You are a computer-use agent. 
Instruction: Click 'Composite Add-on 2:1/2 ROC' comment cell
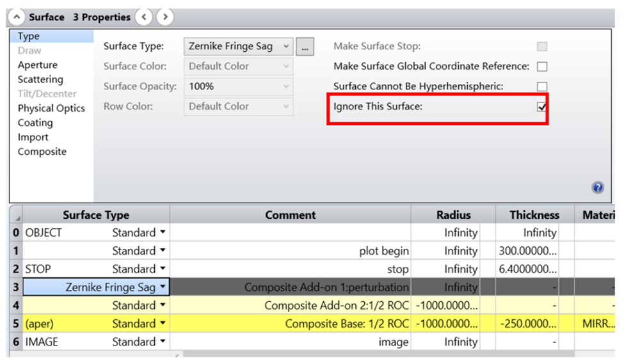coord(291,305)
